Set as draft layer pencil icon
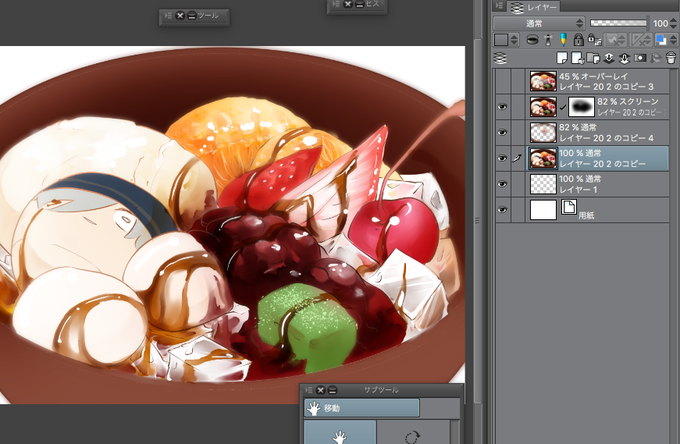Image resolution: width=680 pixels, height=444 pixels. point(563,39)
